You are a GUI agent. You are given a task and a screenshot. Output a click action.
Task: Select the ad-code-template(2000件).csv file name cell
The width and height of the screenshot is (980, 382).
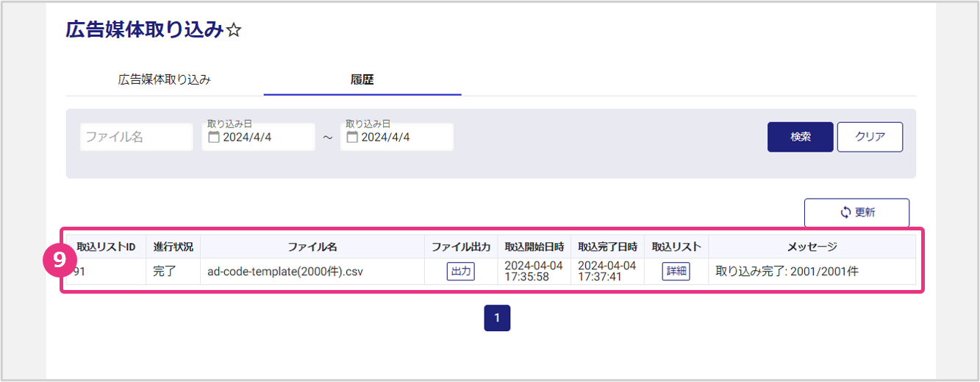285,272
